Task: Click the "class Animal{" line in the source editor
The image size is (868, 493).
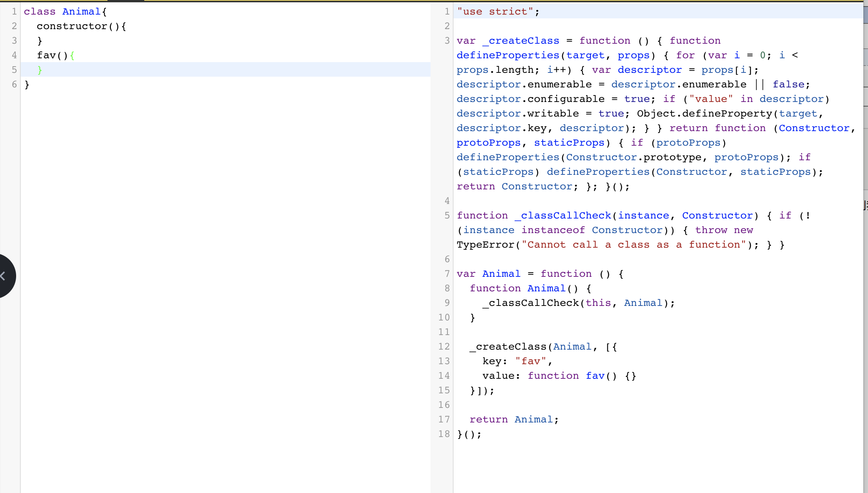Action: click(65, 12)
